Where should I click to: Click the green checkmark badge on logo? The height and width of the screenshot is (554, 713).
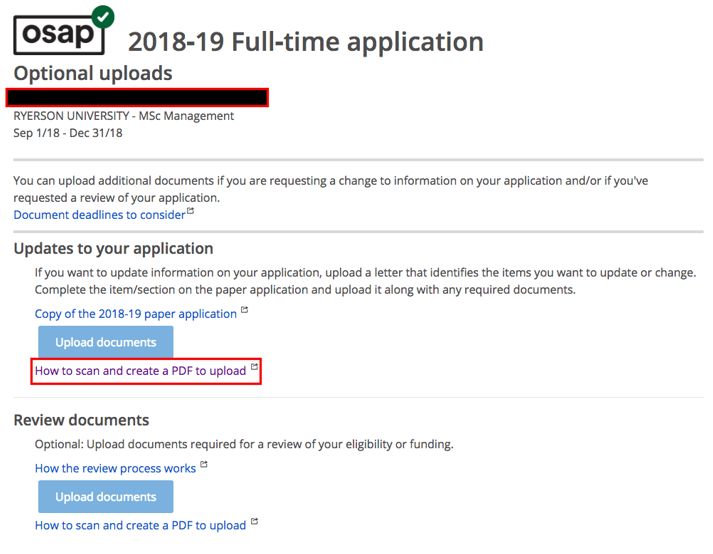pyautogui.click(x=102, y=17)
